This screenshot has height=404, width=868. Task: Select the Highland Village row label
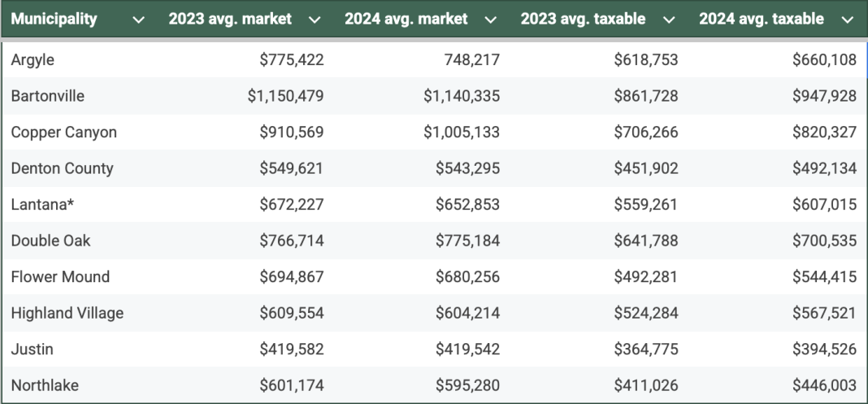point(67,313)
